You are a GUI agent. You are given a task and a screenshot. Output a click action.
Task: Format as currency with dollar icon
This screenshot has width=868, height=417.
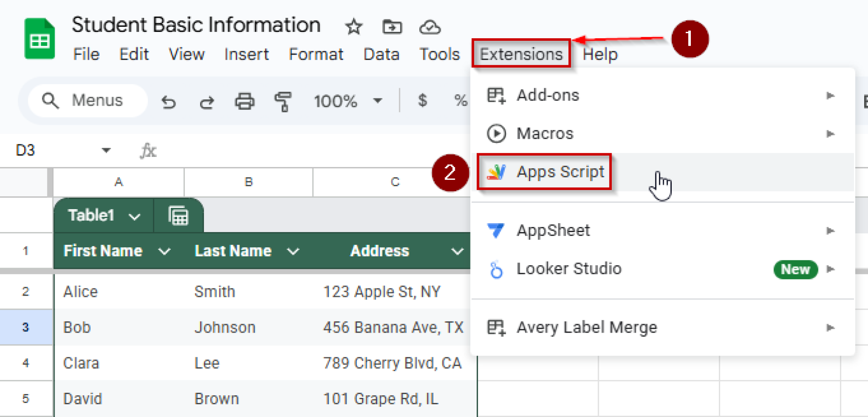pos(422,101)
